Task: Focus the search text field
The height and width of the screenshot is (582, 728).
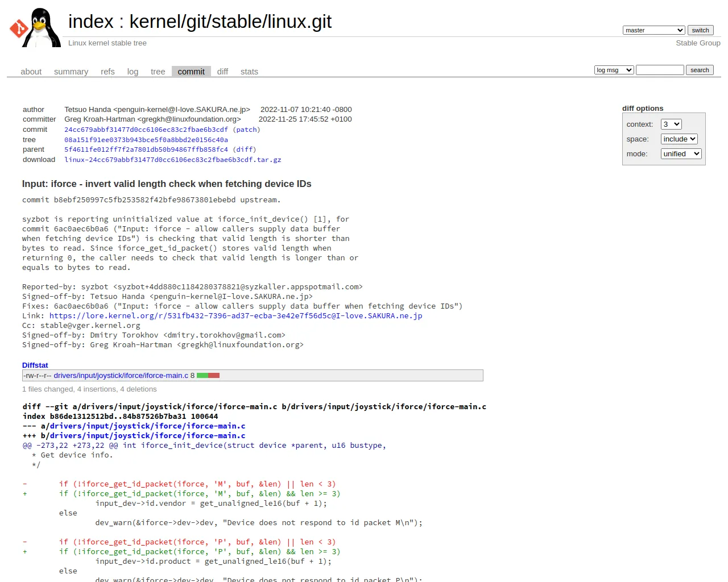Action: point(660,70)
